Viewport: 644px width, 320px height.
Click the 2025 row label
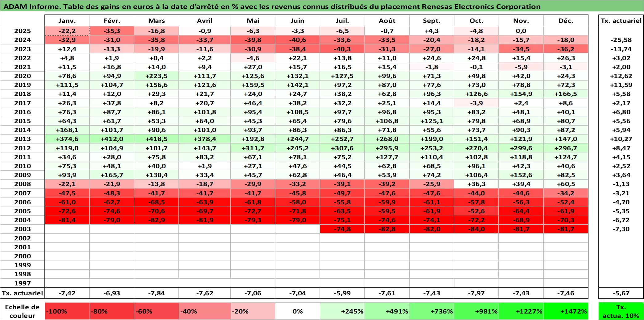point(23,31)
